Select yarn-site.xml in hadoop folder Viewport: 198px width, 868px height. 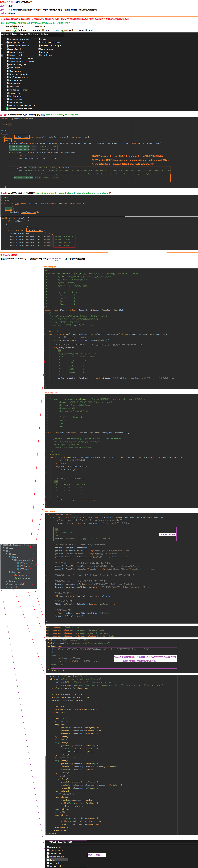click(x=47, y=55)
